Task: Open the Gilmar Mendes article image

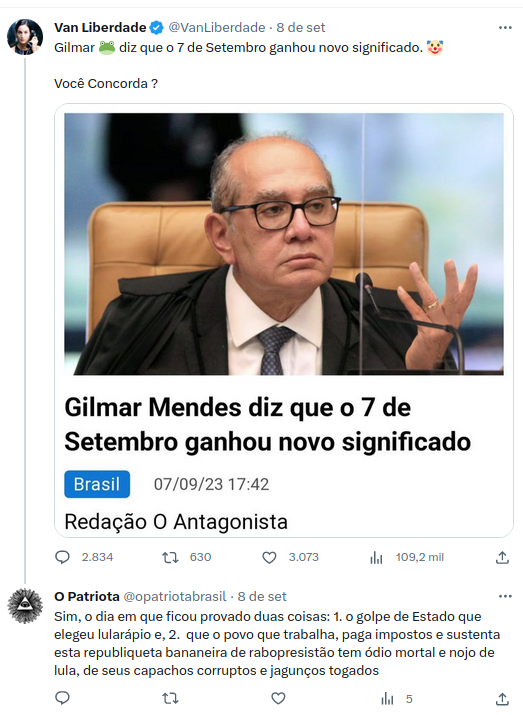Action: click(284, 244)
